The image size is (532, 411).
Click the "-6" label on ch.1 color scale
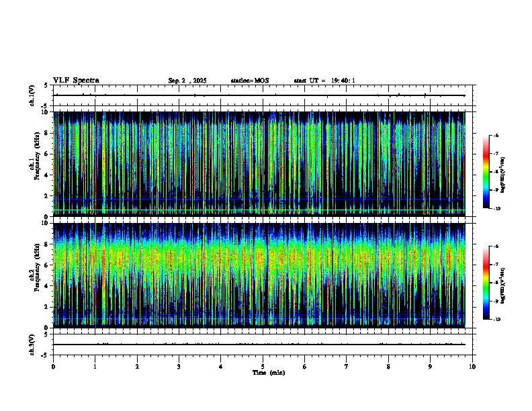pos(496,135)
